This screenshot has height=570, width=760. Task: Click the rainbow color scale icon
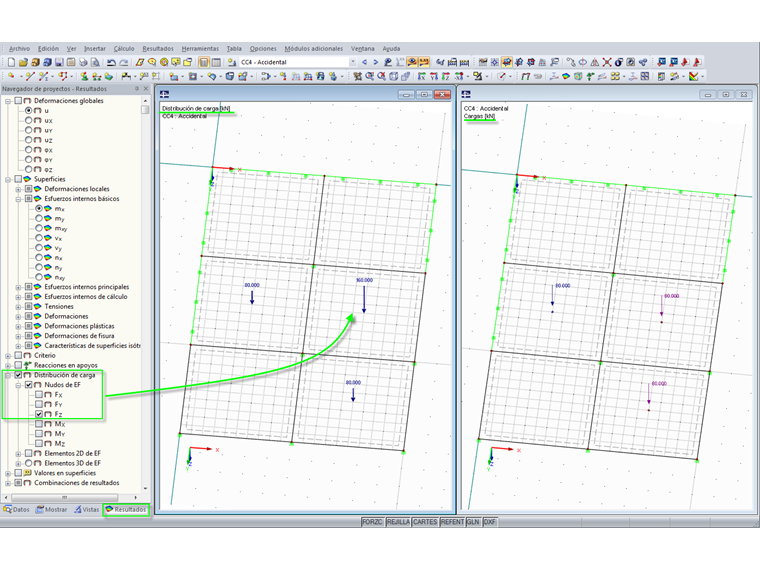(x=694, y=76)
